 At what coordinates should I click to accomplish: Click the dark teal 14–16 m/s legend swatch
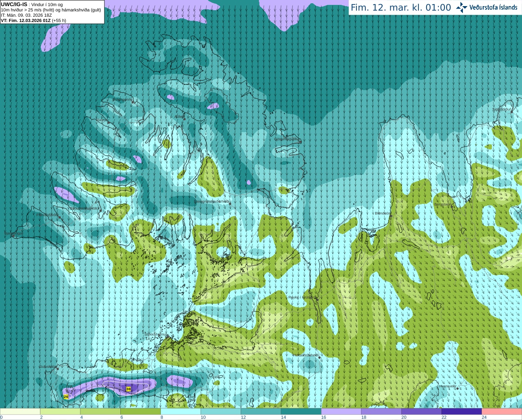click(301, 411)
